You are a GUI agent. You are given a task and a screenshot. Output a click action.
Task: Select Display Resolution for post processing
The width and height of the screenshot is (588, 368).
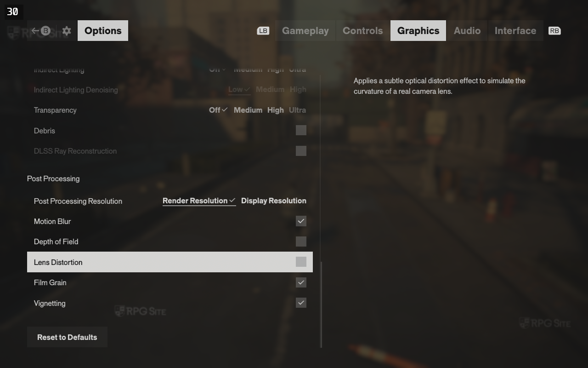tap(274, 201)
